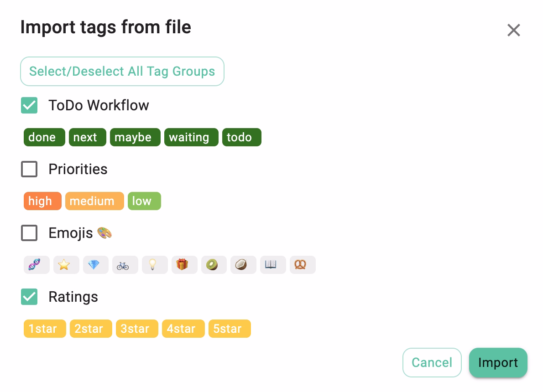Select the '5star' rating tag
The height and width of the screenshot is (392, 543).
tap(230, 328)
